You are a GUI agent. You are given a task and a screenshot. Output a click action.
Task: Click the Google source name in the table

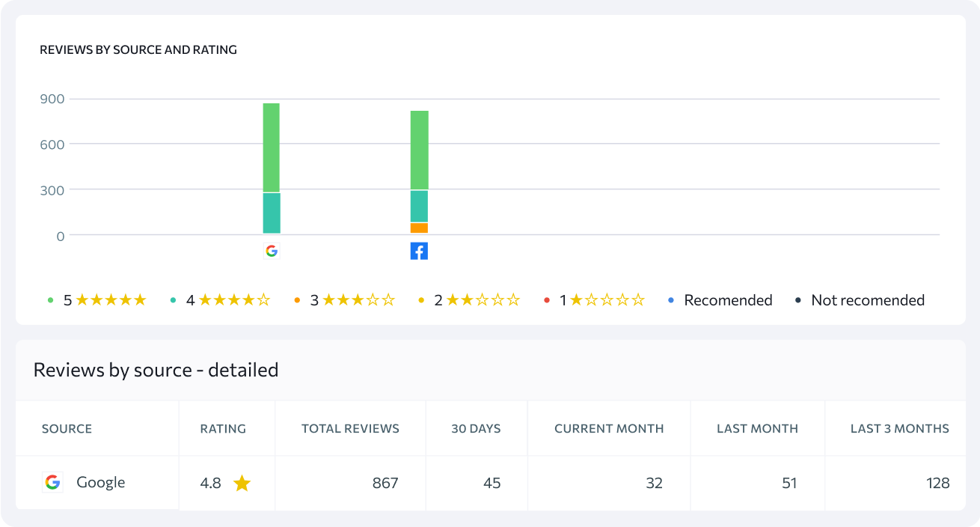(x=100, y=483)
